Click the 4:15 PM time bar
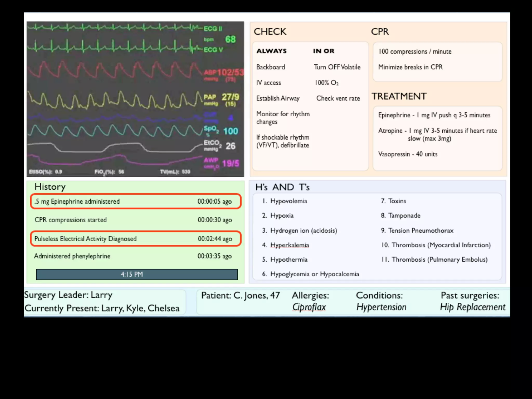 137,274
